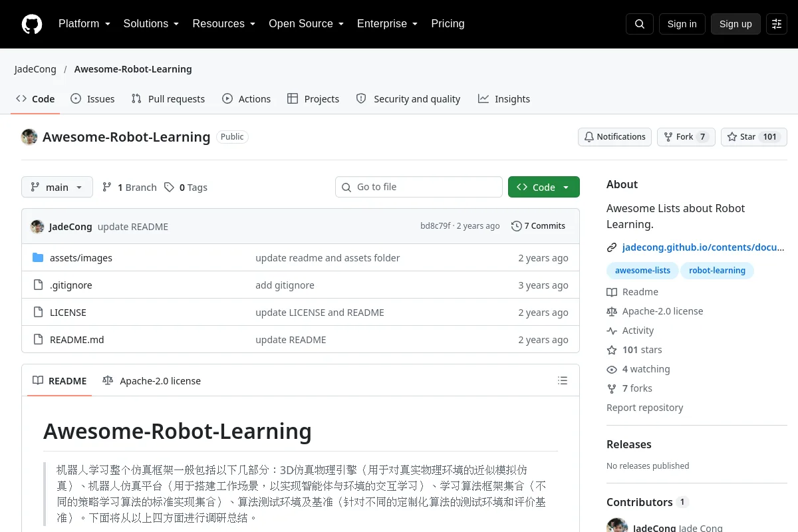Select the Apache-2.0 license tab

[x=152, y=381]
